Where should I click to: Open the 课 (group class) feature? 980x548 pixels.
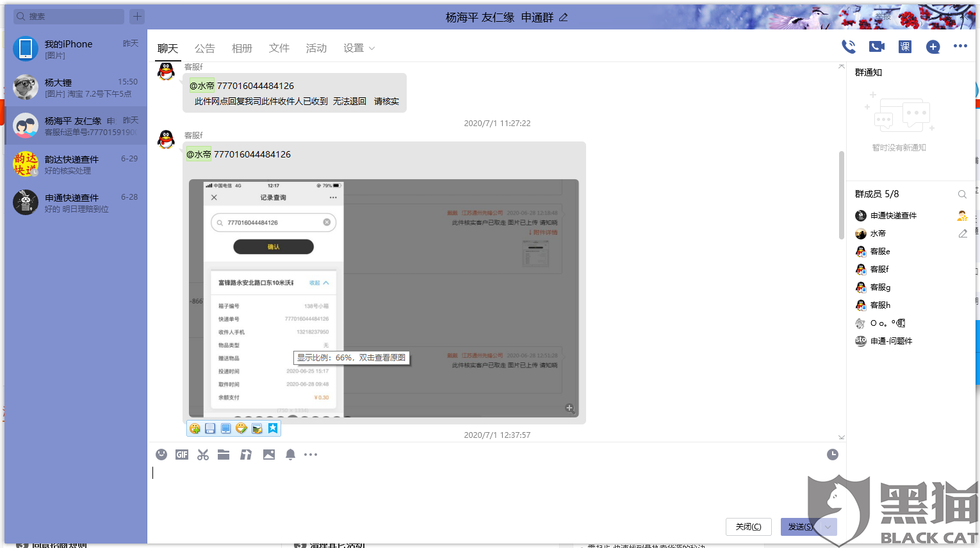pos(904,46)
